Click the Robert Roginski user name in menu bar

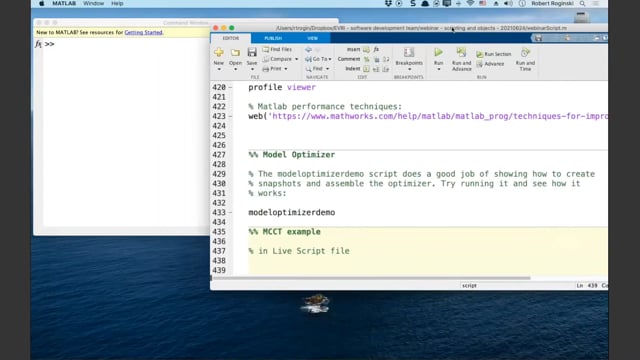[x=552, y=3]
